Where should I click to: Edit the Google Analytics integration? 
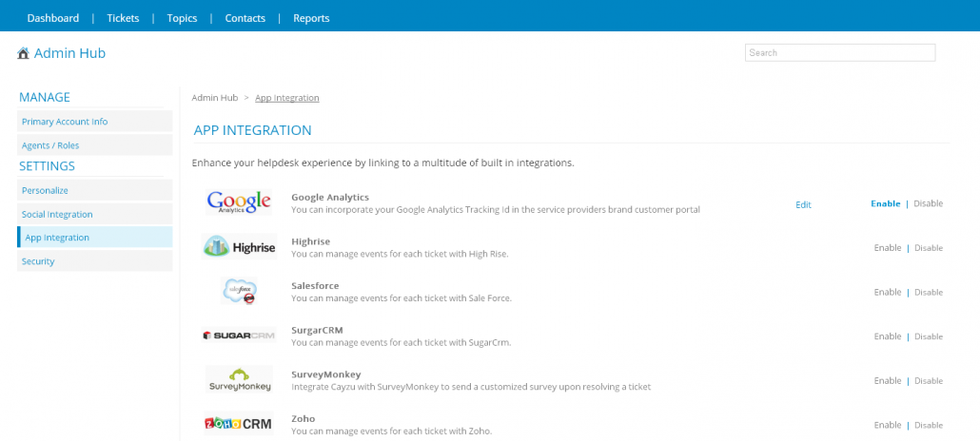[803, 205]
